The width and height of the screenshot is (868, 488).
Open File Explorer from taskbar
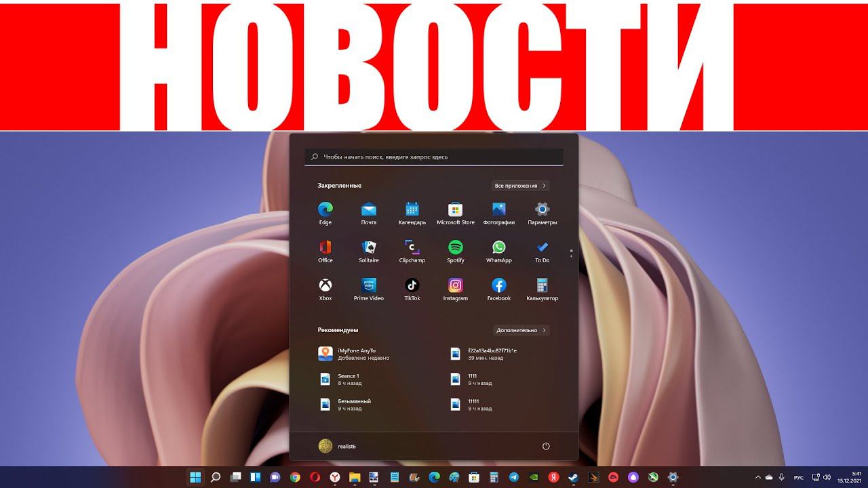(x=355, y=477)
